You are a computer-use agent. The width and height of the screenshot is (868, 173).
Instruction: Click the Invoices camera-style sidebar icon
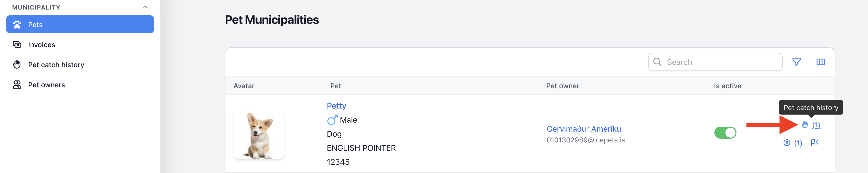point(17,44)
